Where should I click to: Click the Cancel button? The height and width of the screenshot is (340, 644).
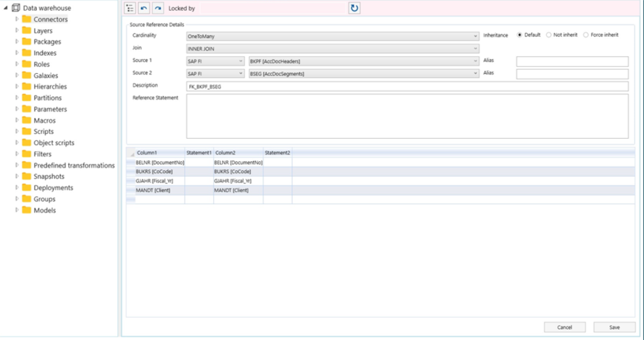(x=564, y=327)
